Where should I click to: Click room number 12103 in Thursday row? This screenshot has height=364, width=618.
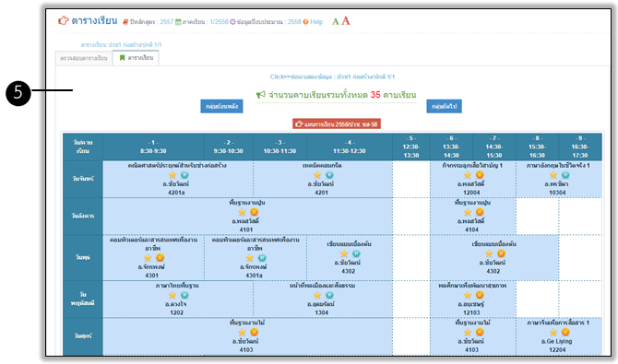point(471,312)
